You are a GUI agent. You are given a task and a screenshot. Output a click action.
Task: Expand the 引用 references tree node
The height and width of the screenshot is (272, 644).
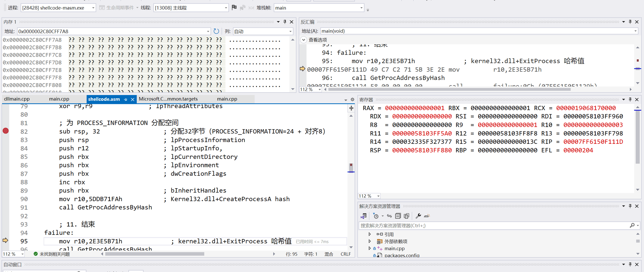370,234
